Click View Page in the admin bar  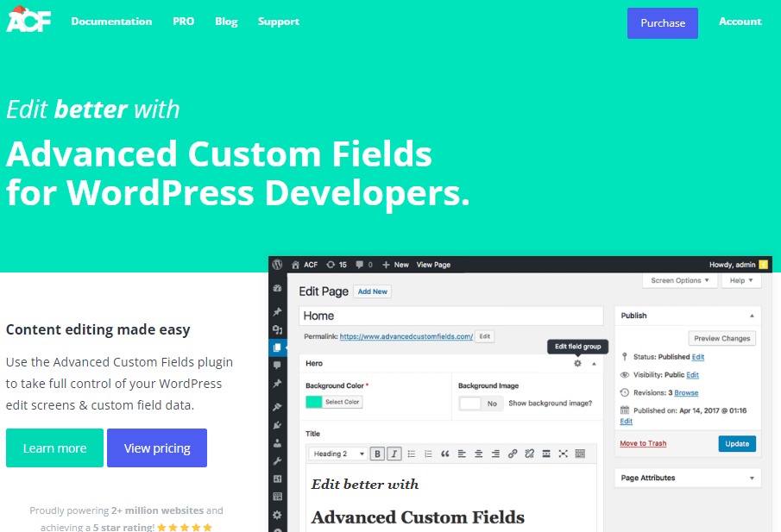(433, 265)
